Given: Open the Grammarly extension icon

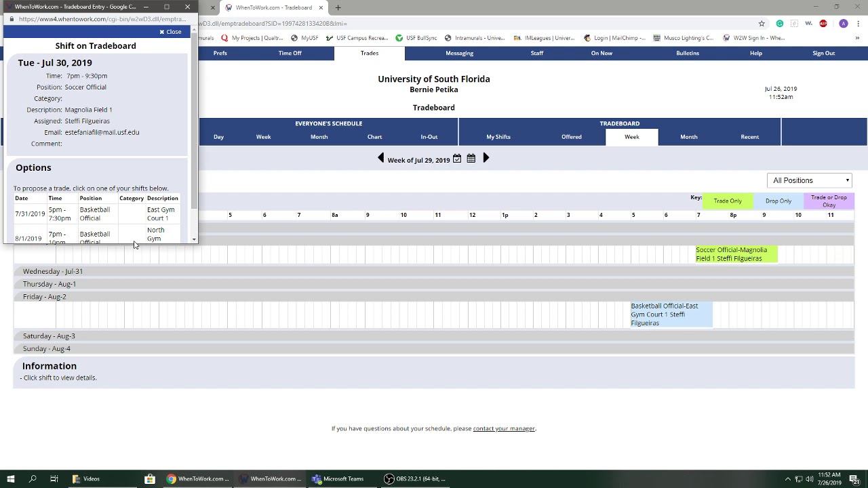Looking at the screenshot, I should point(779,23).
